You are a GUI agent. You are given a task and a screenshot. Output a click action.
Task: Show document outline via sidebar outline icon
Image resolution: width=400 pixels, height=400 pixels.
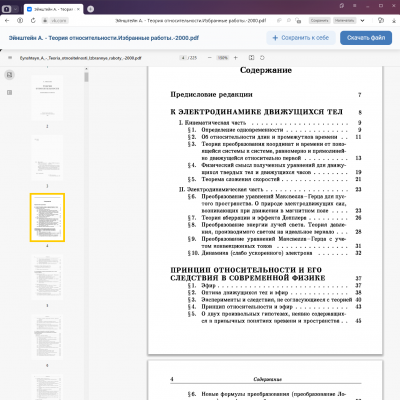[x=10, y=92]
